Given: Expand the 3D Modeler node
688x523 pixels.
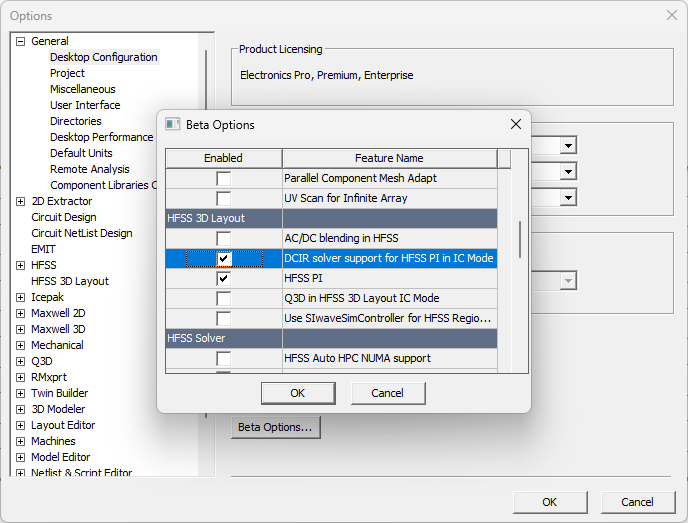Looking at the screenshot, I should click(20, 409).
